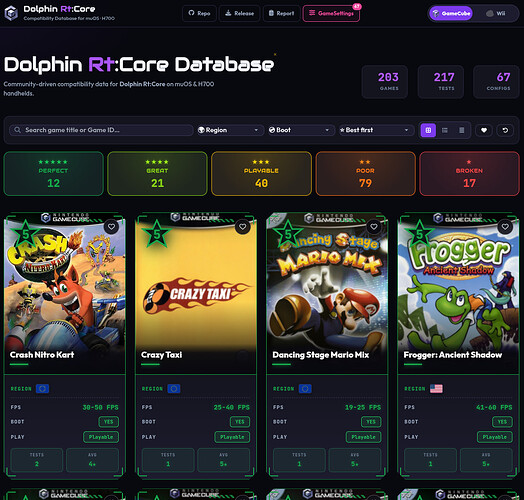
Task: Click the Crazy Taxi title
Action: coord(161,355)
